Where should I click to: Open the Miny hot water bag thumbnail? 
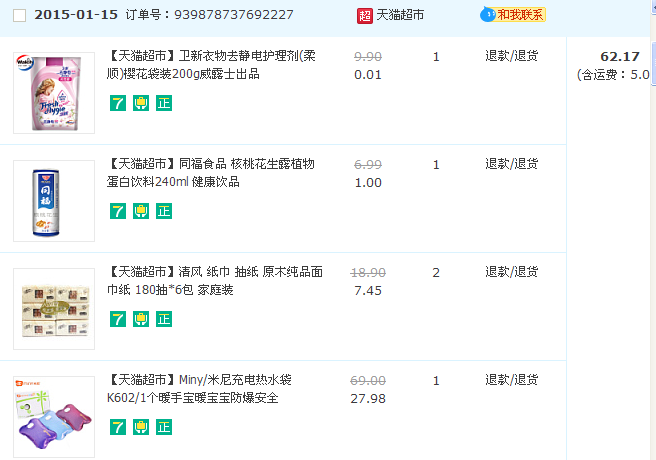tap(54, 417)
